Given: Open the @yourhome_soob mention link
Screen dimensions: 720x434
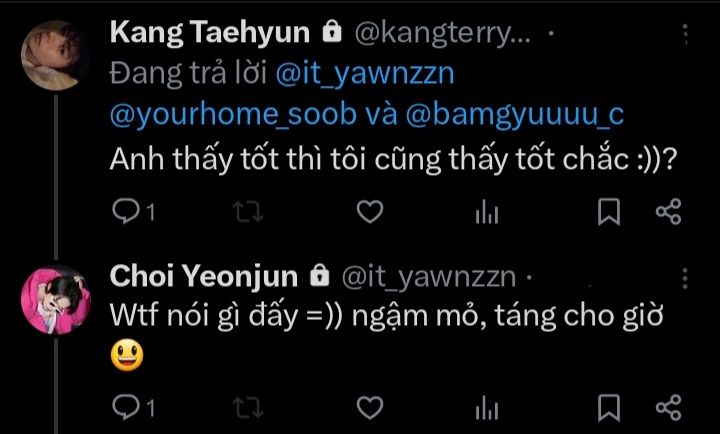Looking at the screenshot, I should pyautogui.click(x=233, y=114).
